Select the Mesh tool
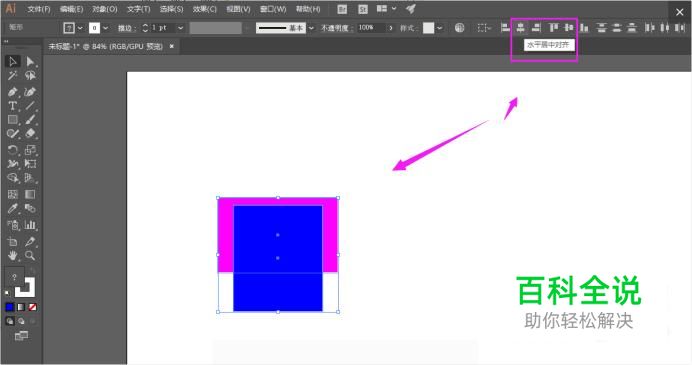Screen dimensions: 692x365 (x=12, y=195)
